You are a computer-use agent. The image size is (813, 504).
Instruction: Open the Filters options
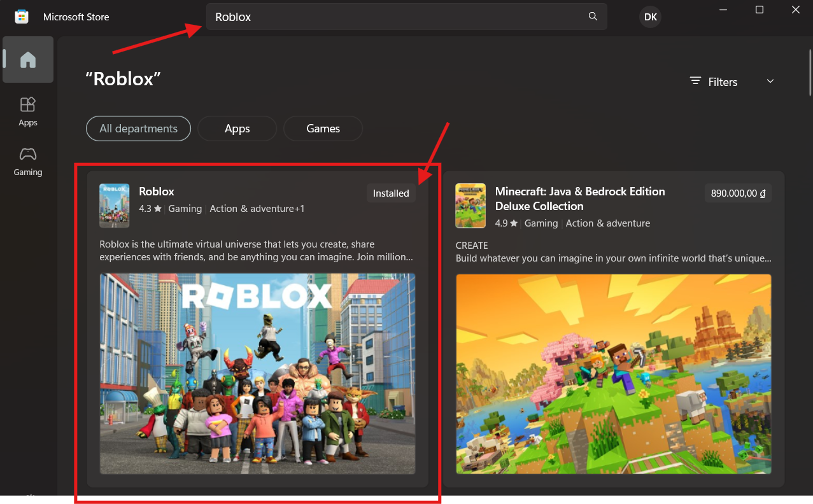click(x=714, y=82)
